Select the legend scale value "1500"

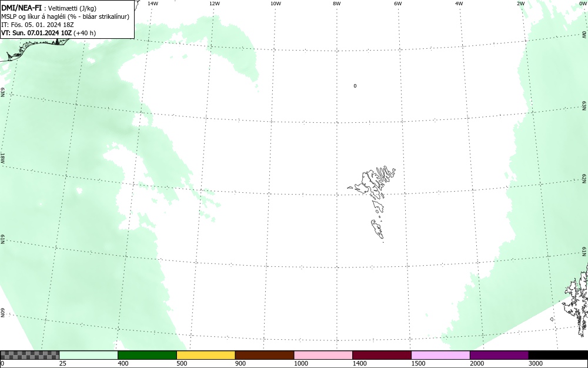pos(418,363)
